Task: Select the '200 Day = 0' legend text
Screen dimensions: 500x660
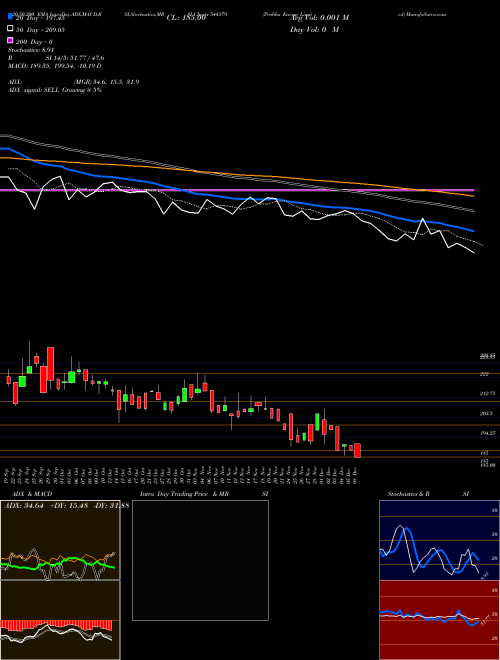Action: [34, 42]
